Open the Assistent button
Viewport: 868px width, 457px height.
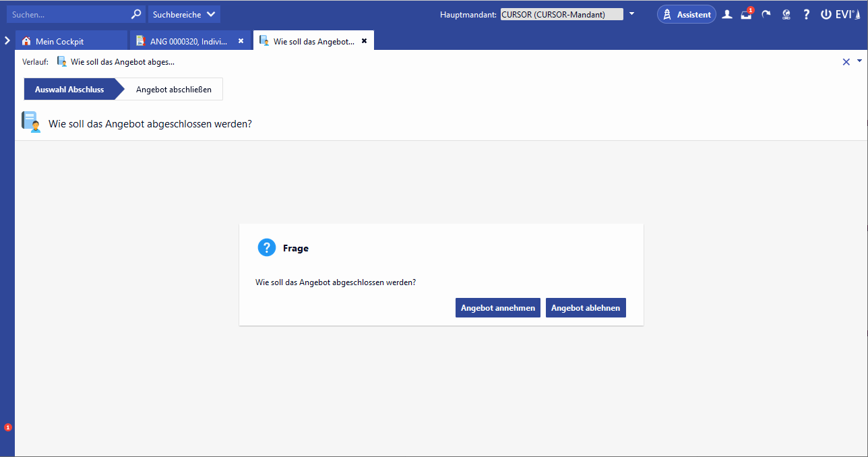(x=687, y=14)
